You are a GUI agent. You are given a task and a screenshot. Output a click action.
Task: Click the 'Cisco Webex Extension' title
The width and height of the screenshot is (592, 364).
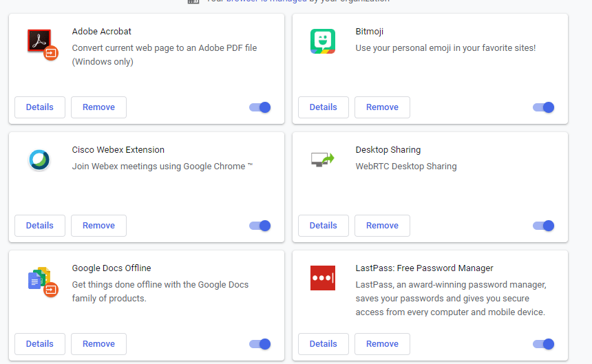[118, 150]
